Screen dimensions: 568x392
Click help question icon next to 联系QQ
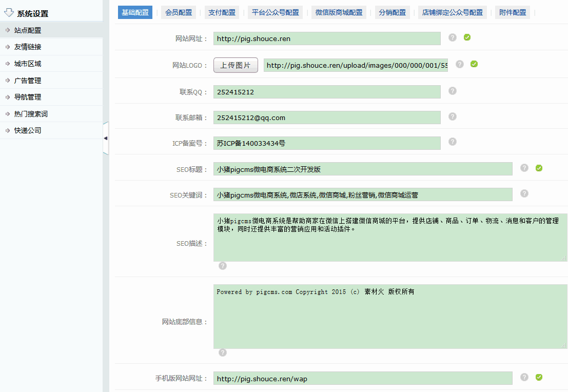click(x=452, y=91)
